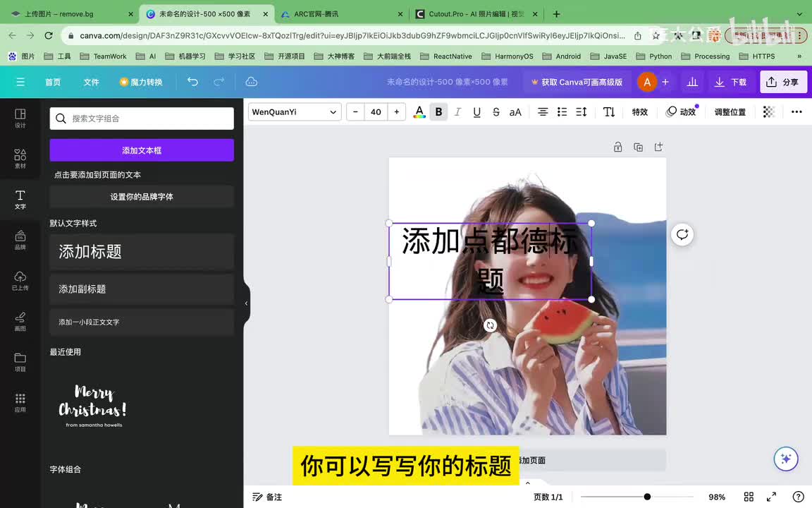Toggle bold formatting
812x508 pixels.
pyautogui.click(x=438, y=112)
